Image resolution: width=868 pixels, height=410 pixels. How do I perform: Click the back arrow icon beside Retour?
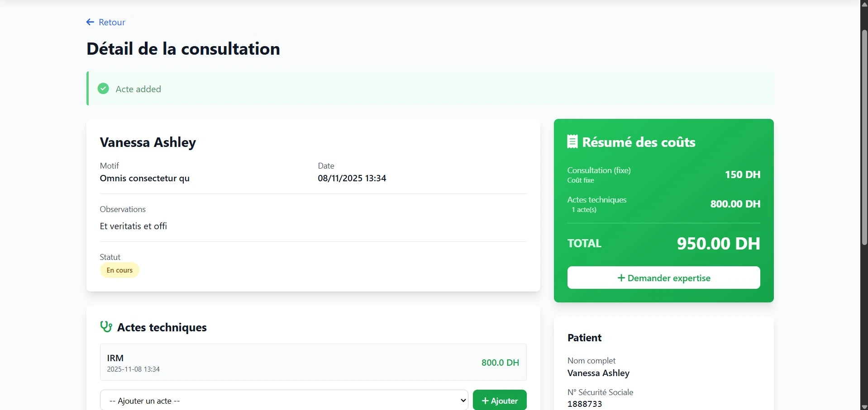pos(90,22)
